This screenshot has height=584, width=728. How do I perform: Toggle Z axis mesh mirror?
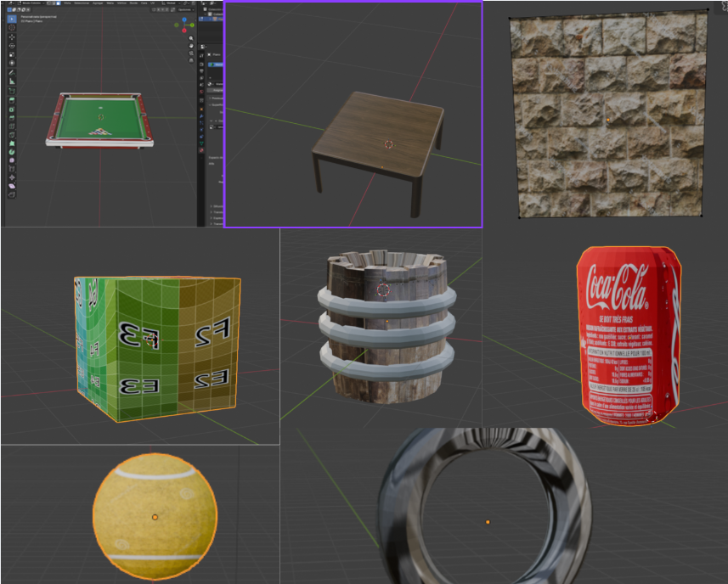(167, 9)
